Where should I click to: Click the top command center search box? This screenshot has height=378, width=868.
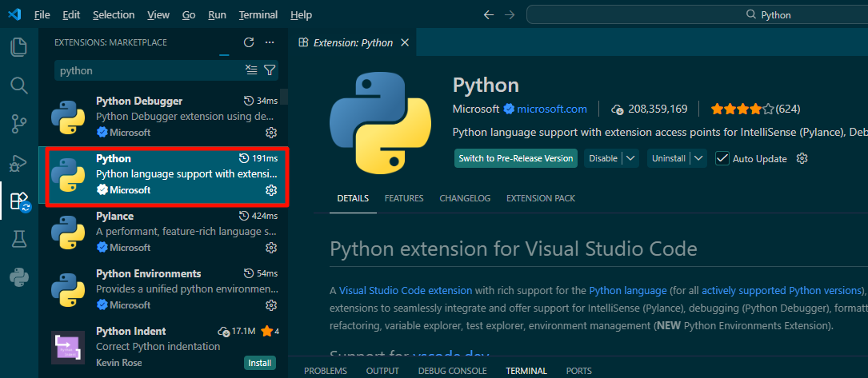(697, 15)
